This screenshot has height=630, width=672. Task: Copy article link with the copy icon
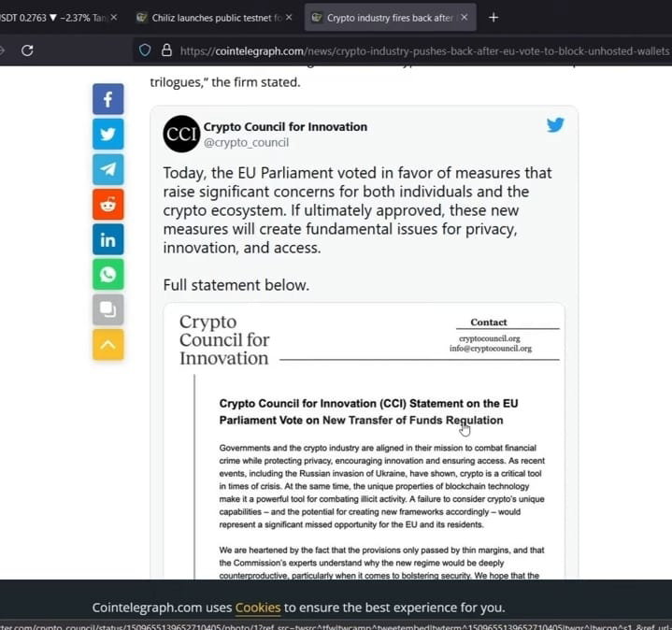108,309
